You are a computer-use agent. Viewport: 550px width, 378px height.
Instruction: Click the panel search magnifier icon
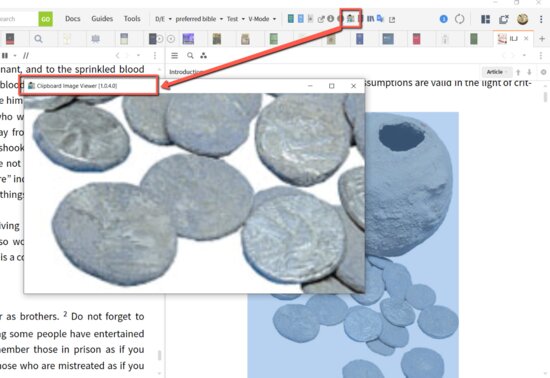pyautogui.click(x=190, y=55)
